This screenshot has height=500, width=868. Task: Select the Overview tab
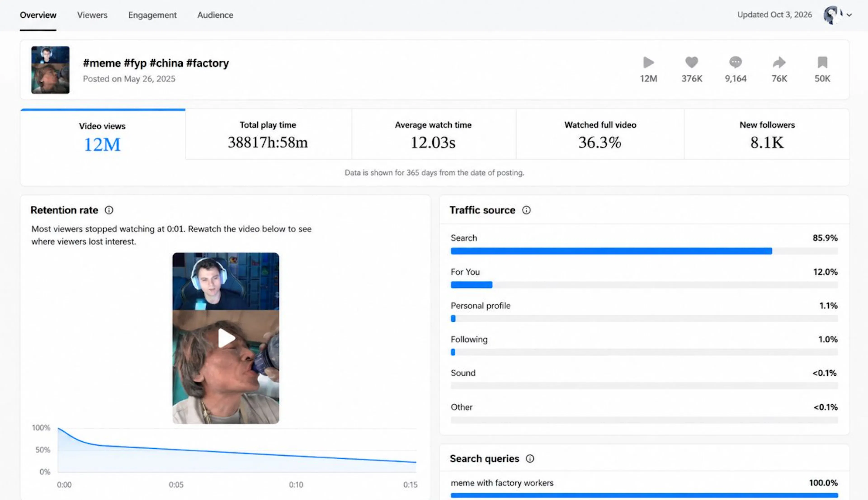[38, 15]
